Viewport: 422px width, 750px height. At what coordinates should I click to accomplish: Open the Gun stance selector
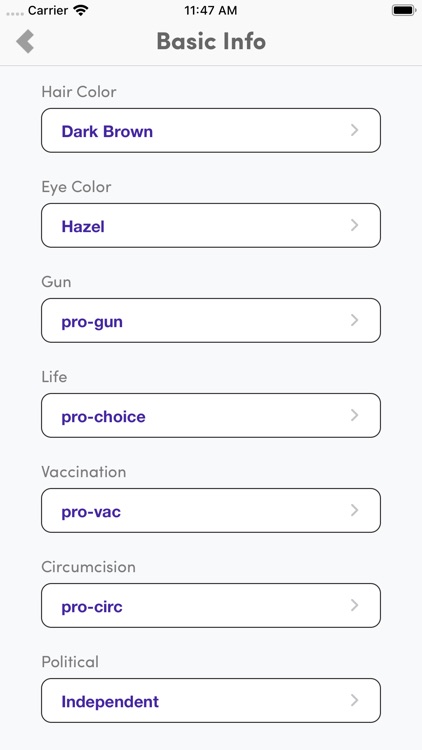point(211,320)
